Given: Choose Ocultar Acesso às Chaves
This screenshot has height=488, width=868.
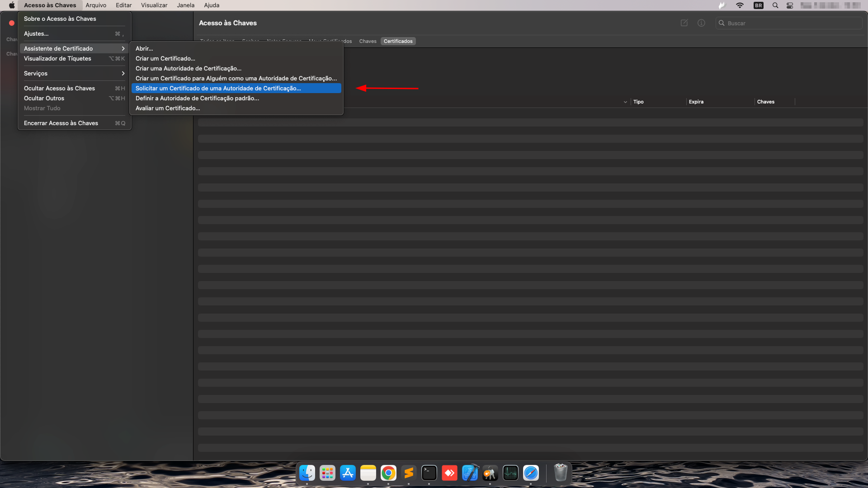Looking at the screenshot, I should click(x=75, y=88).
